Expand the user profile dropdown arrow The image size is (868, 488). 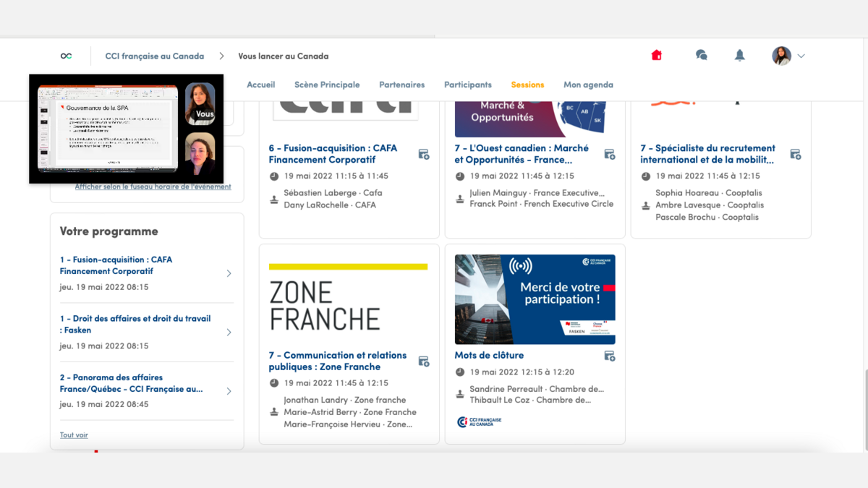click(x=801, y=56)
